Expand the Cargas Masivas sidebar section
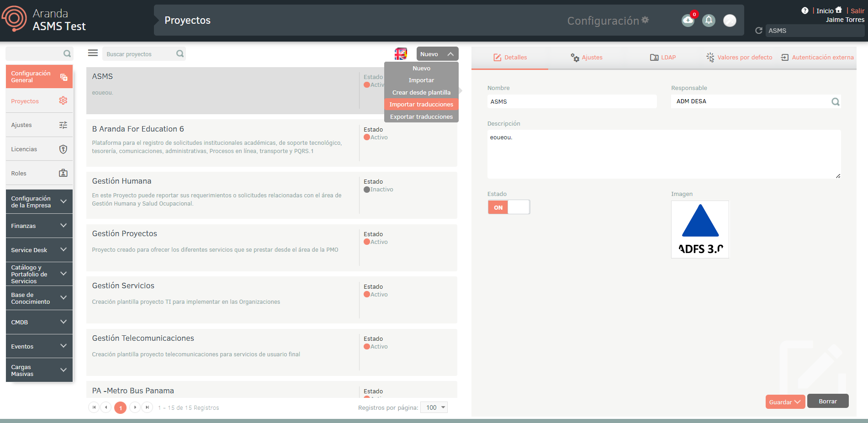 39,370
